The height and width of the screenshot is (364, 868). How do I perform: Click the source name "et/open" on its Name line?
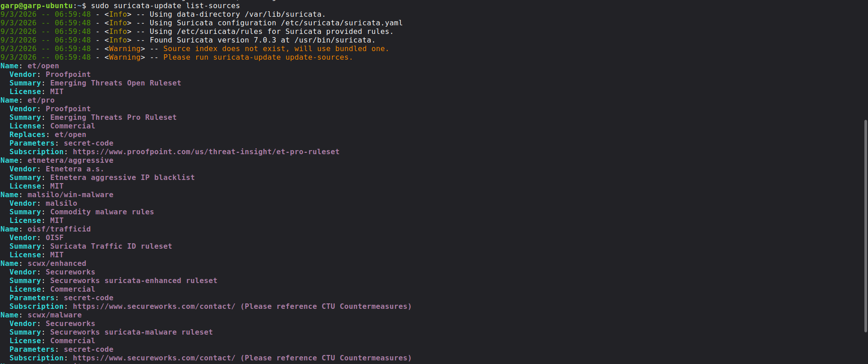coord(43,66)
